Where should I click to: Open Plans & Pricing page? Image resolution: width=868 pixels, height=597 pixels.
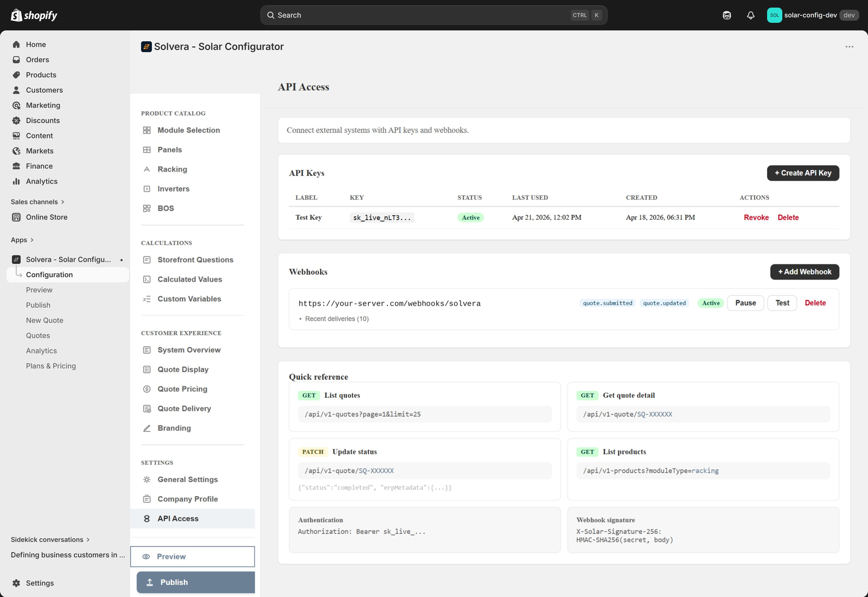click(51, 366)
